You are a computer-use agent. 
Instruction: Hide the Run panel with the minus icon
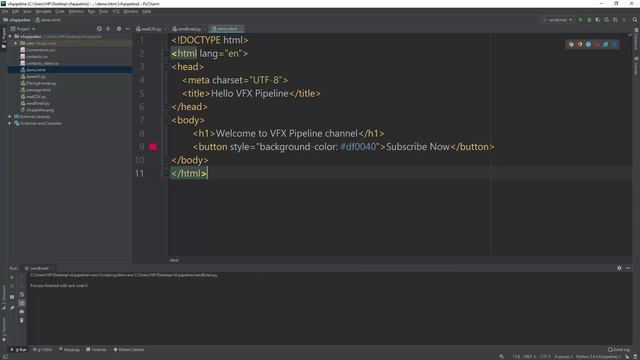click(x=628, y=268)
